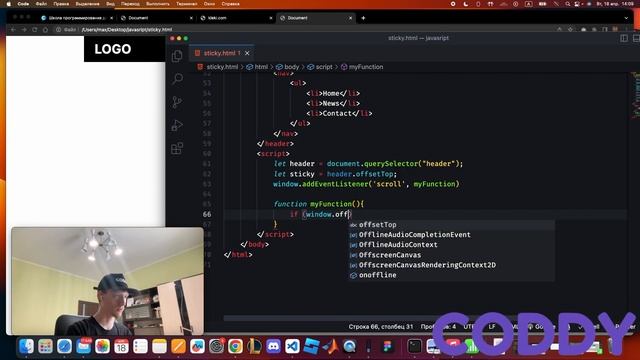
Task: Select the sticky.html editor tab
Action: tap(222, 53)
